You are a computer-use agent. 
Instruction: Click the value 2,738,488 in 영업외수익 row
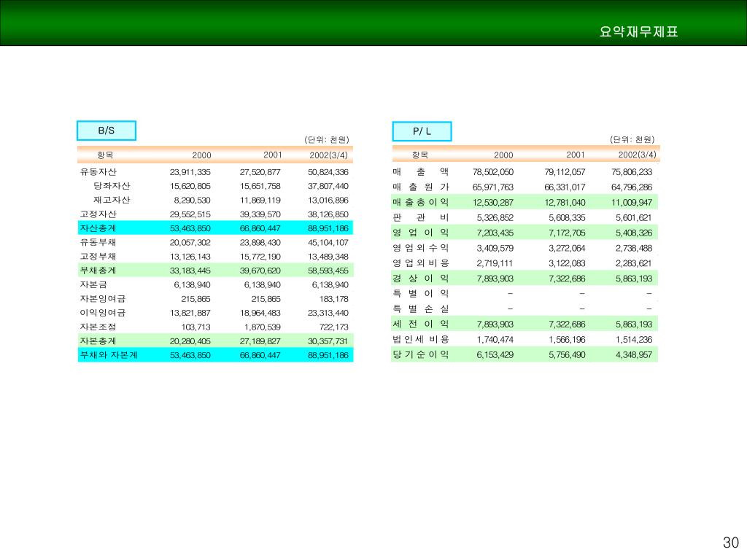tap(634, 248)
